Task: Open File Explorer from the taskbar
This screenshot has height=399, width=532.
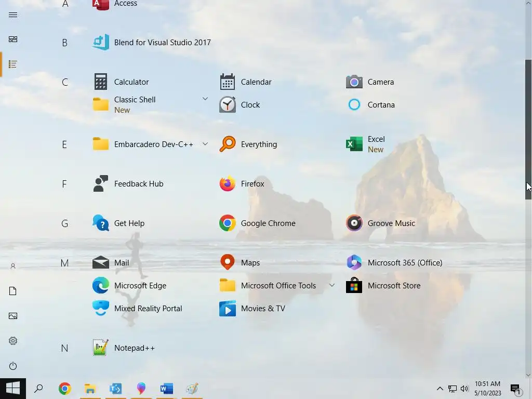Action: (90, 389)
